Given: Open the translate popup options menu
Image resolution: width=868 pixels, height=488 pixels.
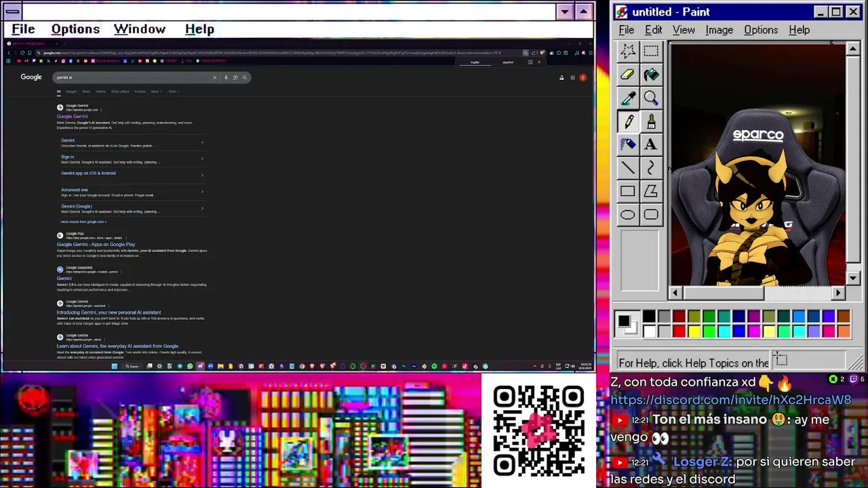Looking at the screenshot, I should [x=530, y=62].
